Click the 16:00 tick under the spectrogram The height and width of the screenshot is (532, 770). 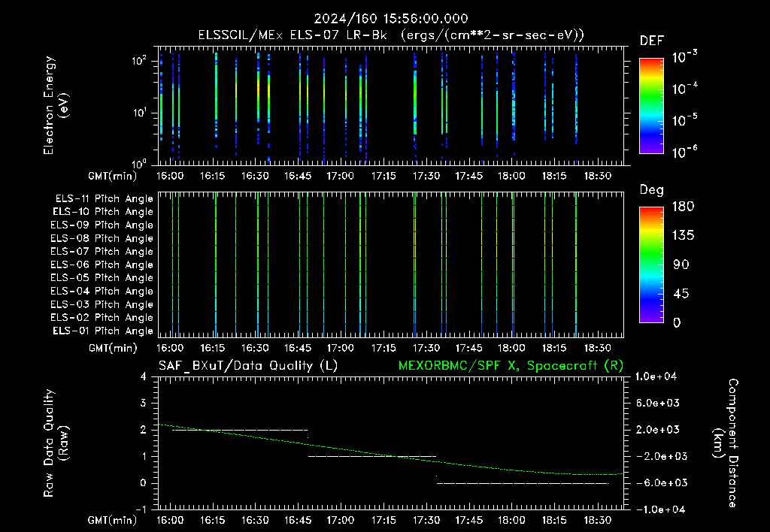pyautogui.click(x=170, y=176)
